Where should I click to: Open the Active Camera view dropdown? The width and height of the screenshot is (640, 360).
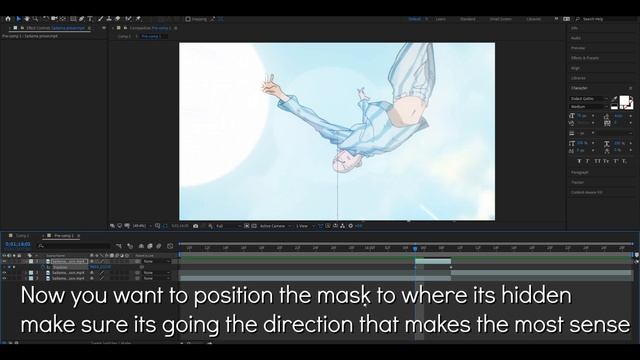click(275, 226)
